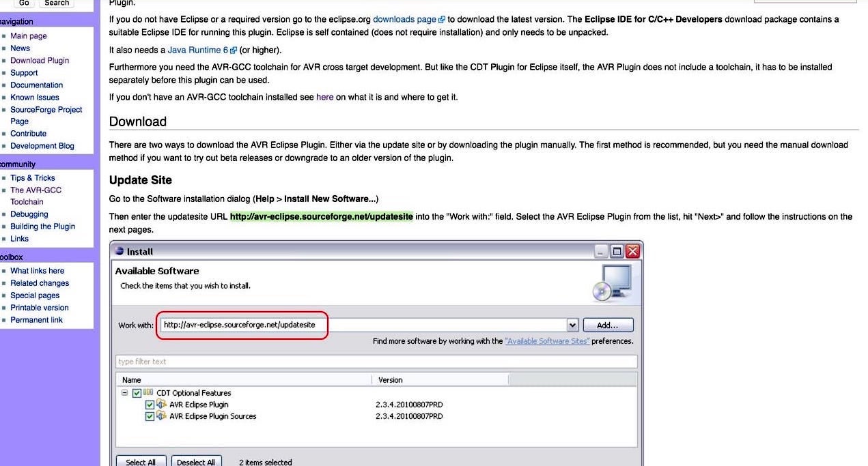Click the Add... button in the Install dialog
Image resolution: width=868 pixels, height=466 pixels.
coord(608,325)
